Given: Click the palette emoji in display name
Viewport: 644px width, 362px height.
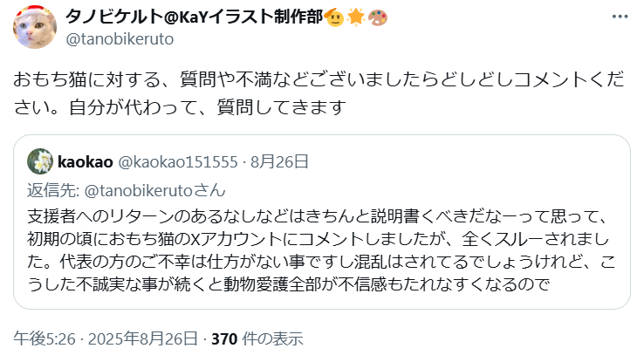Looking at the screenshot, I should (378, 17).
